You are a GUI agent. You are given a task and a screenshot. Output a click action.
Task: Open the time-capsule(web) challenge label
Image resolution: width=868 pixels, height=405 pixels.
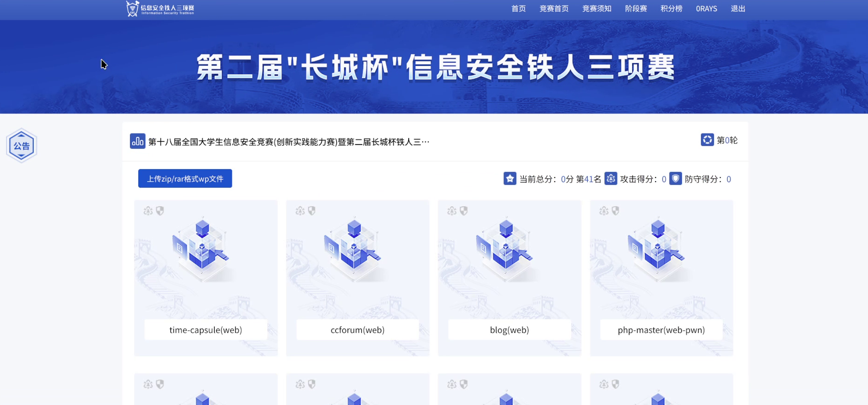click(206, 330)
